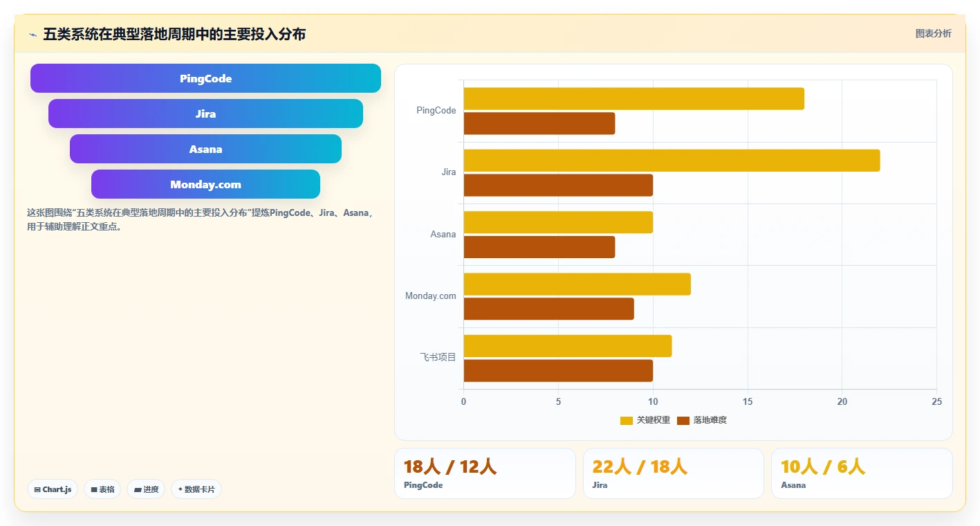Click the 数据卡片 tag chip

(x=196, y=489)
